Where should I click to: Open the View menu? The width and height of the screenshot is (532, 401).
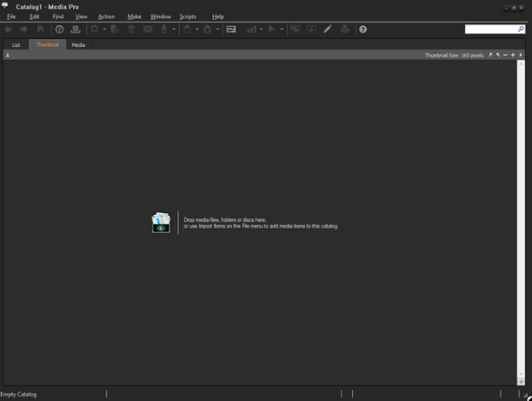click(81, 17)
